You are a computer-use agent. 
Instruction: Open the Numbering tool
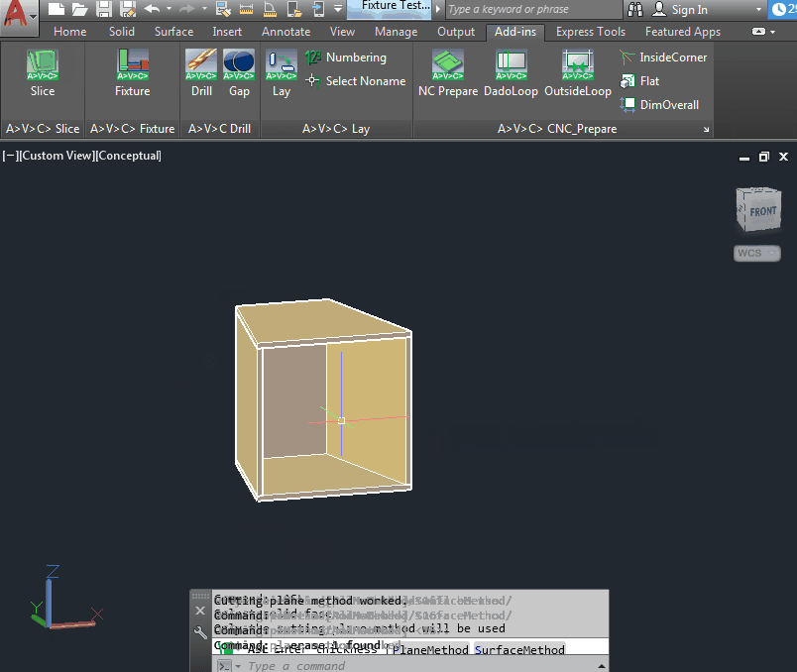tap(346, 57)
